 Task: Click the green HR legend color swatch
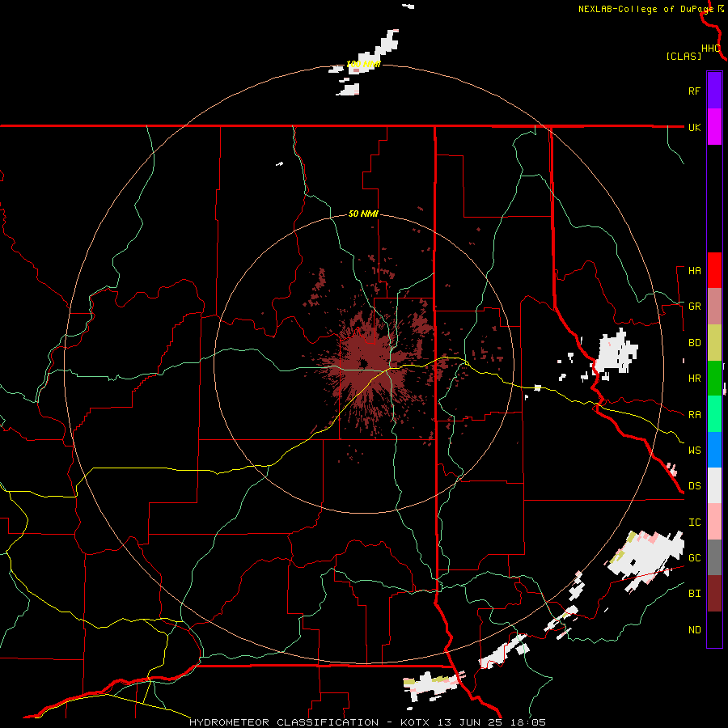[x=714, y=378]
